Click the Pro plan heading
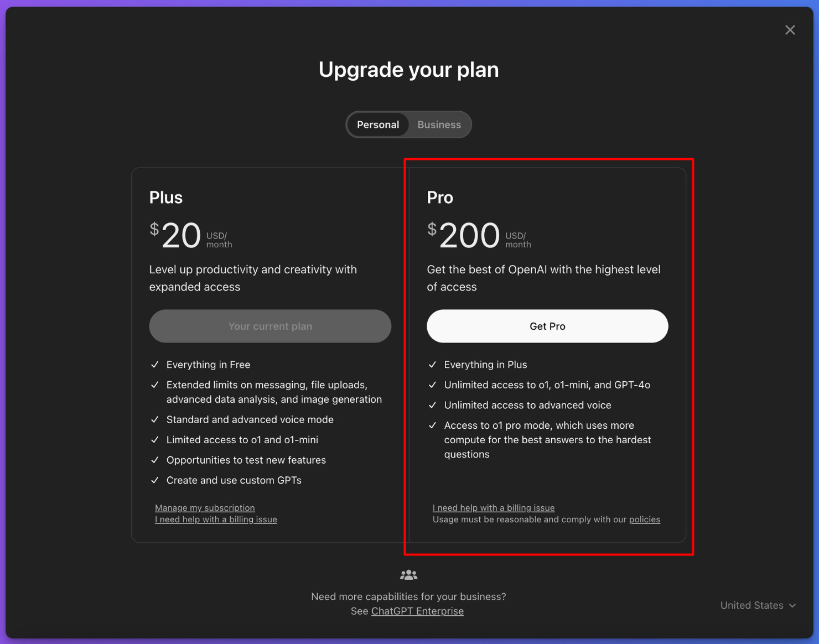This screenshot has width=819, height=644. coord(440,198)
